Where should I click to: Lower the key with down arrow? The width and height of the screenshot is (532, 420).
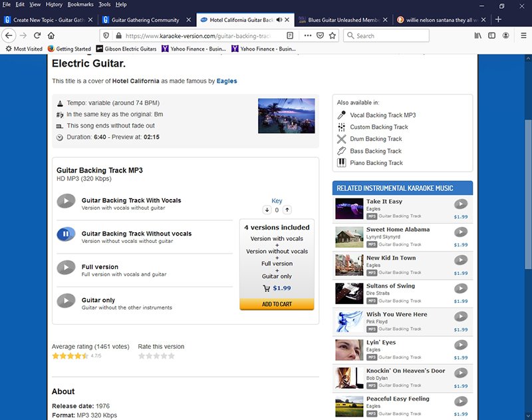(x=267, y=210)
